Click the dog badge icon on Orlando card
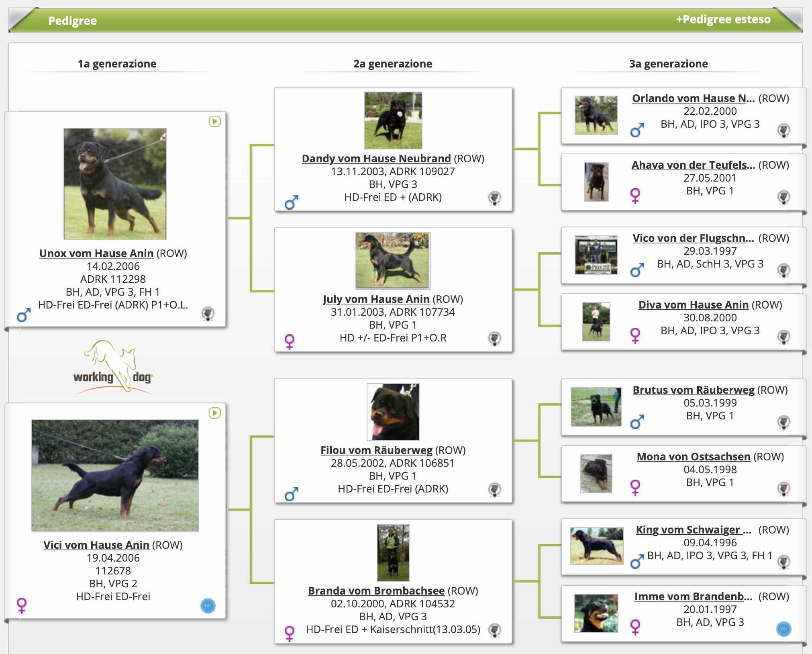 (x=784, y=131)
